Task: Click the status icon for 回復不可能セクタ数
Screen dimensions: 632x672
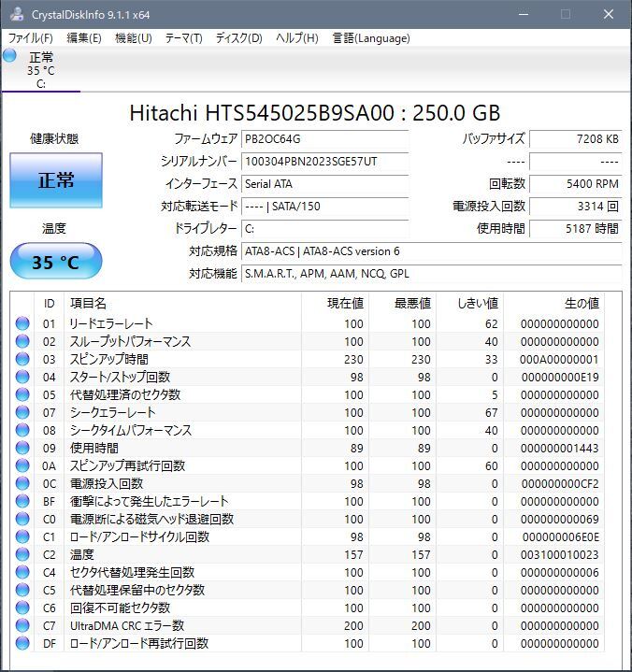Action: [22, 608]
